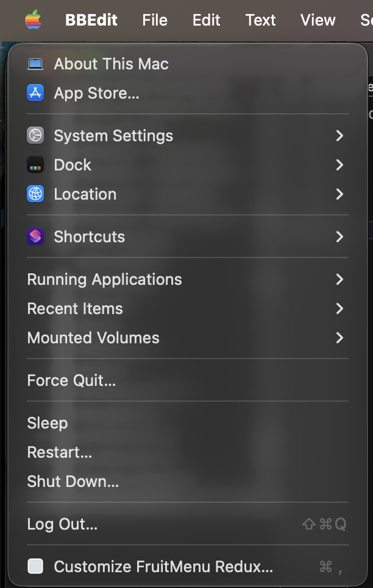Expand the Mounted Volumes submenu chevron
Viewport: 373px width, 588px height.
click(339, 337)
